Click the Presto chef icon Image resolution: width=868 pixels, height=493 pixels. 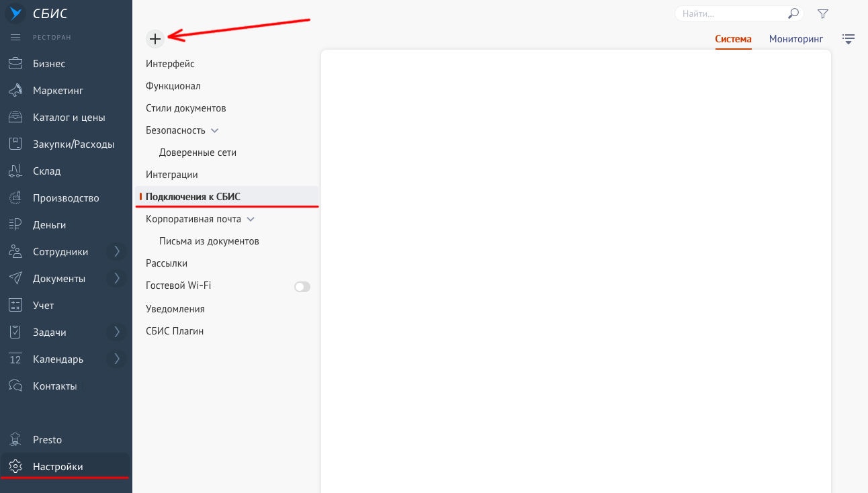pos(15,440)
